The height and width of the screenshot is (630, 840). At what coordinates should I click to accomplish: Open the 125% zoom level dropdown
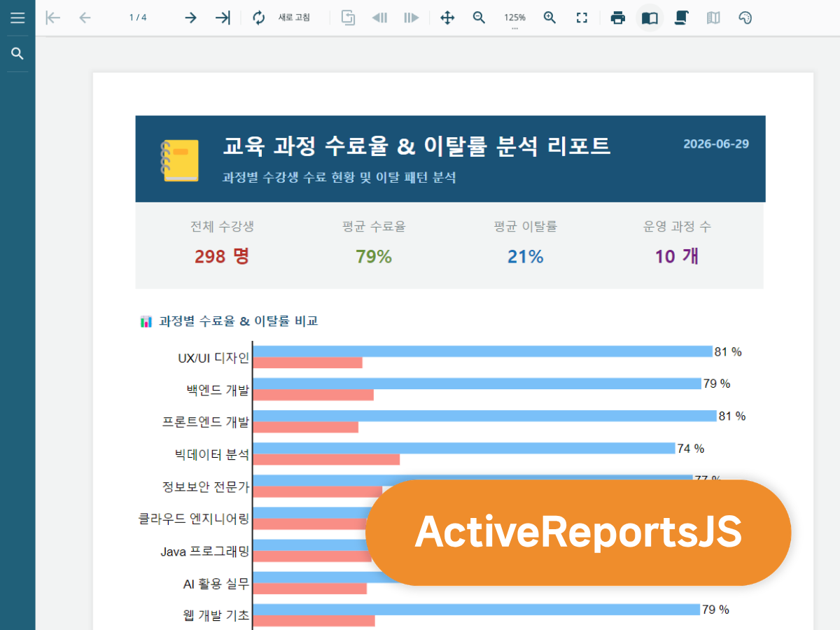coord(514,19)
